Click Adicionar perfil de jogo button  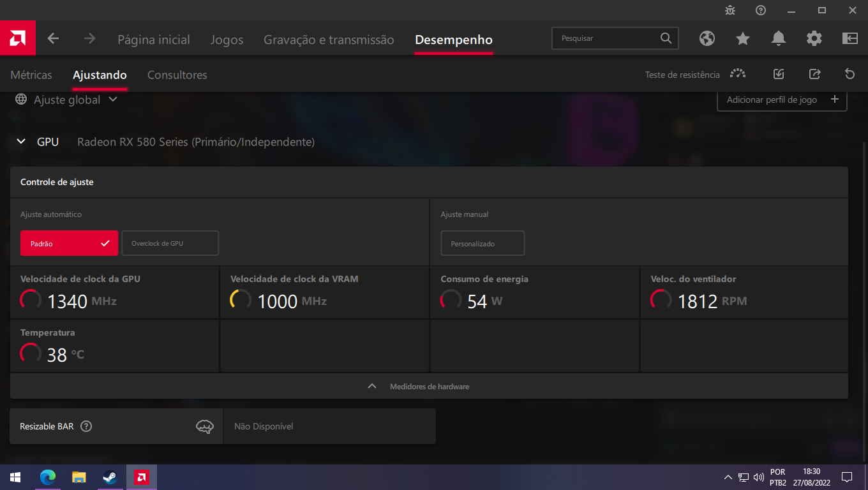pos(782,100)
